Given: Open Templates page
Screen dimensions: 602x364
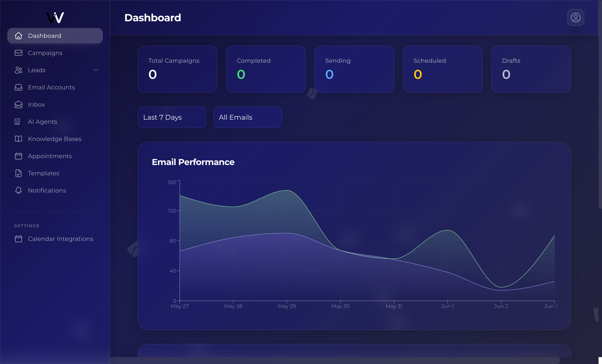Looking at the screenshot, I should 55,173.
